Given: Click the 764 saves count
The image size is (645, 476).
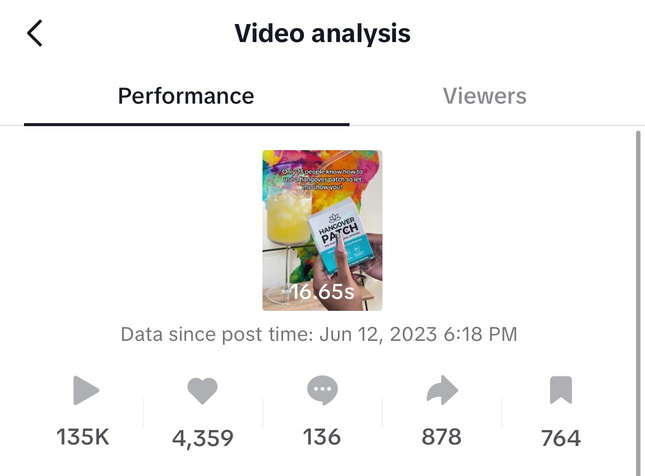Looking at the screenshot, I should 560,438.
